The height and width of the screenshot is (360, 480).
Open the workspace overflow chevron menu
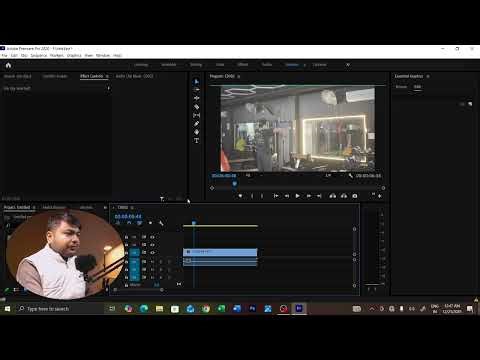tap(348, 65)
